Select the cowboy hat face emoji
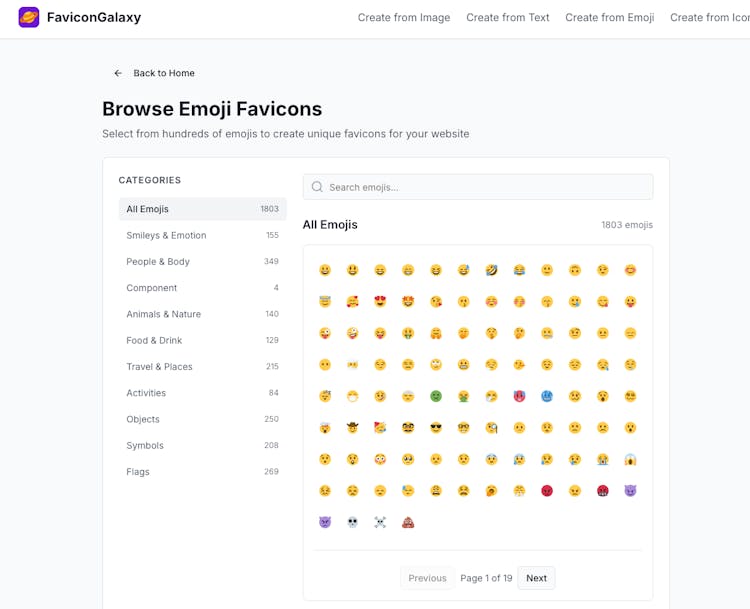Screen dimensions: 750x609 coord(352,428)
